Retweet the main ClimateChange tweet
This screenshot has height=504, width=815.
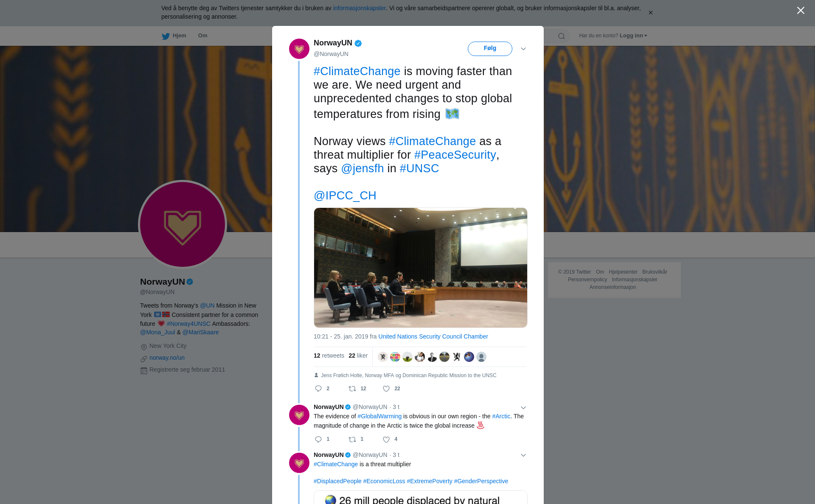click(x=352, y=389)
